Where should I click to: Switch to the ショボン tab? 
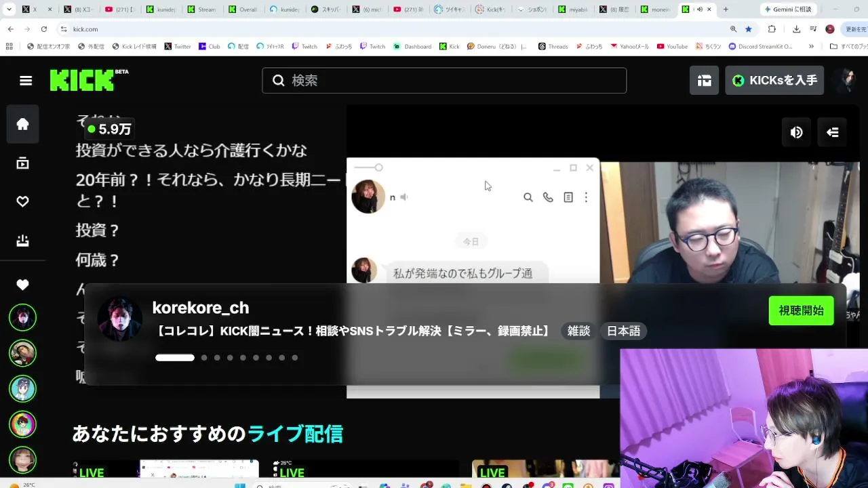pyautogui.click(x=532, y=9)
